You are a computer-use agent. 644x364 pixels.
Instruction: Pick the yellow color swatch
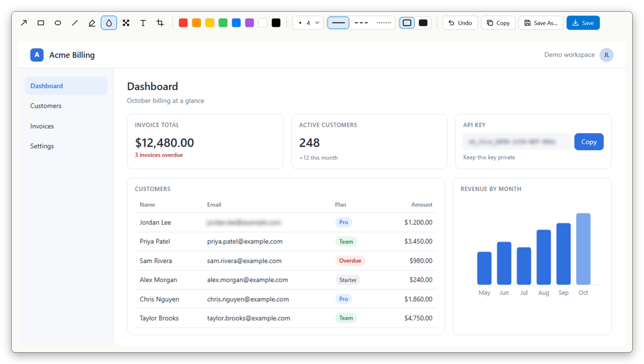[210, 23]
